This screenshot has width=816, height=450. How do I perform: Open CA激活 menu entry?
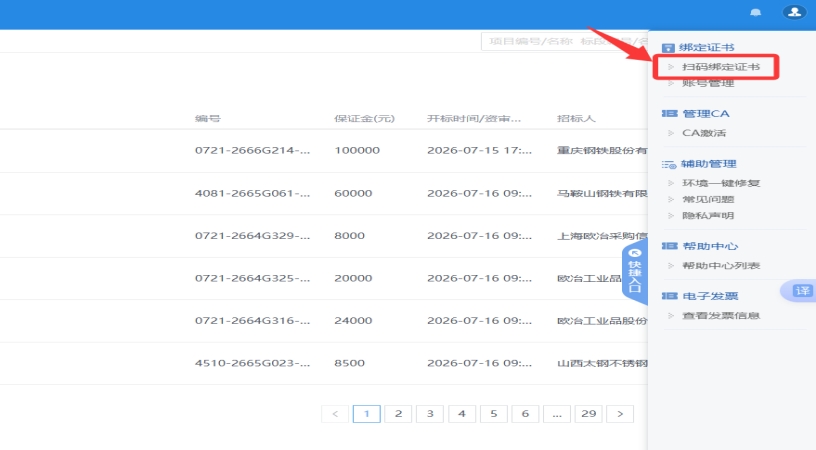(704, 133)
